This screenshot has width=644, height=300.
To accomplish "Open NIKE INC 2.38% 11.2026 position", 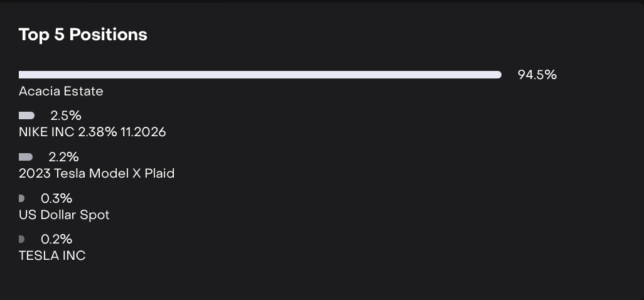I will (92, 132).
